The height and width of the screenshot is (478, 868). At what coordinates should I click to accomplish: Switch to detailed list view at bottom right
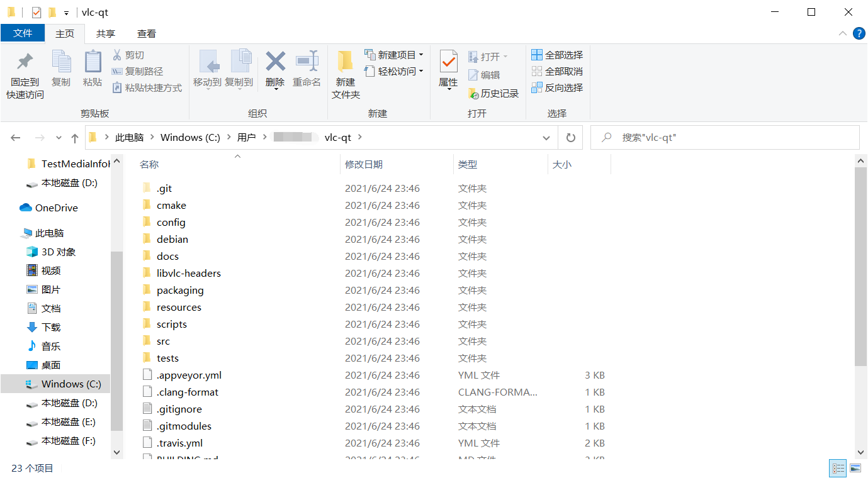[x=838, y=468]
